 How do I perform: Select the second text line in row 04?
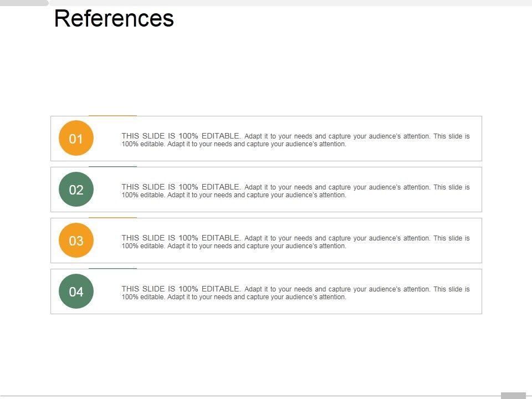click(234, 297)
